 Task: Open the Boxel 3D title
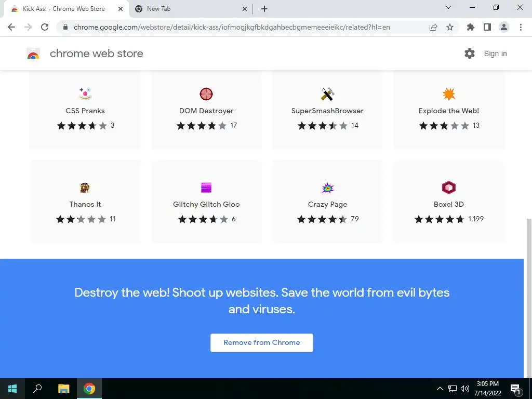click(448, 204)
